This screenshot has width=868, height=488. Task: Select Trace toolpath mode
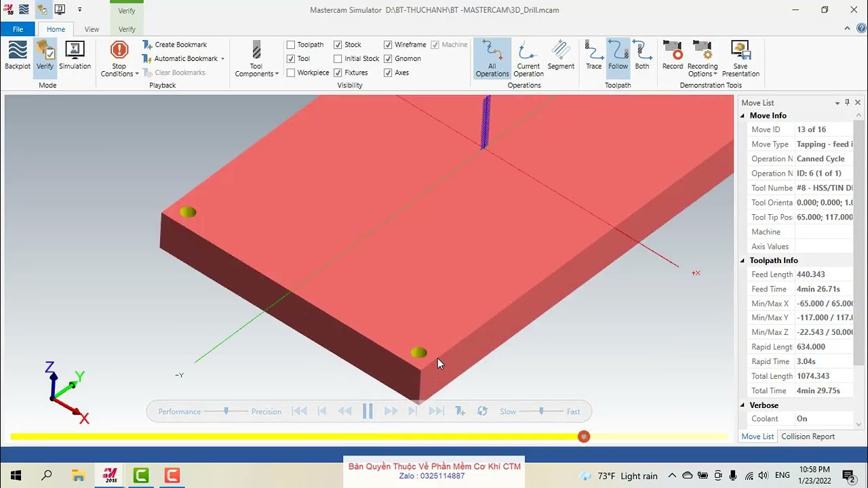(x=594, y=56)
